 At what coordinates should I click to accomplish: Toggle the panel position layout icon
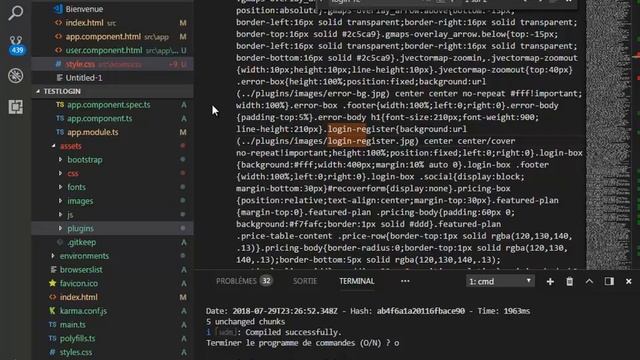[609, 281]
